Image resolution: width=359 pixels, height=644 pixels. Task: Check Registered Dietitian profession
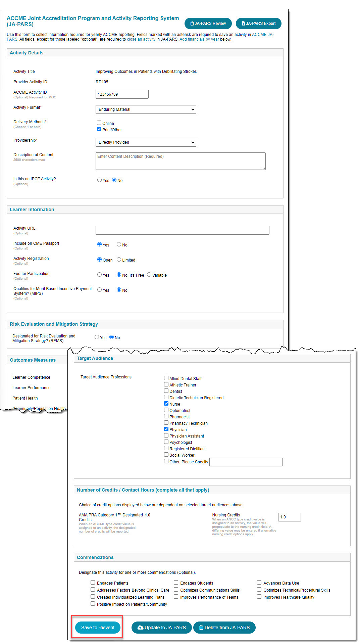click(166, 448)
